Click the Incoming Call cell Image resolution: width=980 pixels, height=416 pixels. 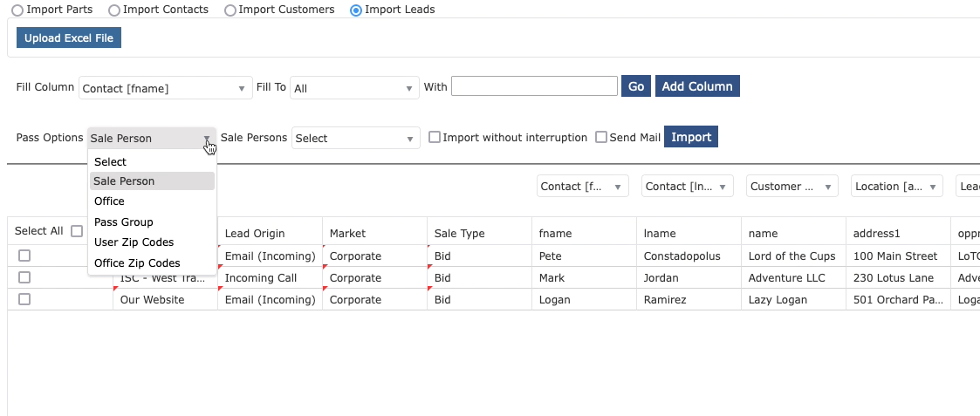[x=270, y=278]
